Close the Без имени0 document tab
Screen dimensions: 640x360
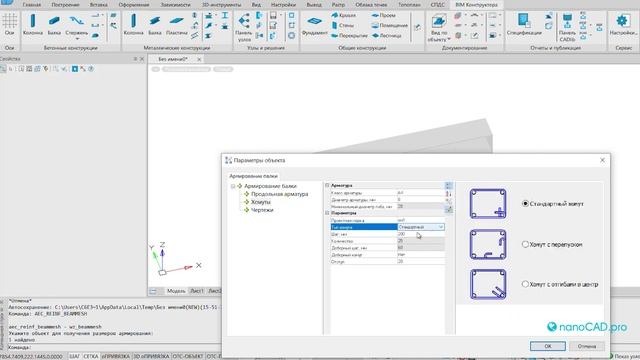[x=199, y=60]
